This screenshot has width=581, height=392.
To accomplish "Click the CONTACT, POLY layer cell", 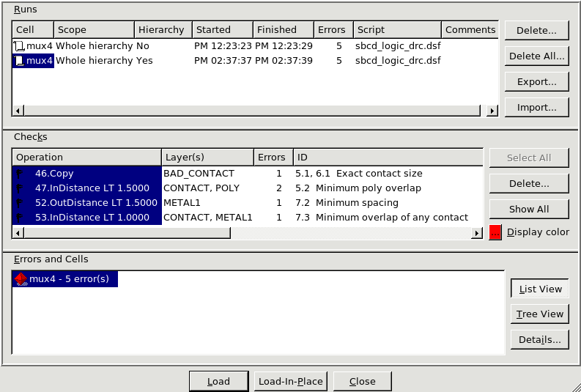I will point(201,188).
